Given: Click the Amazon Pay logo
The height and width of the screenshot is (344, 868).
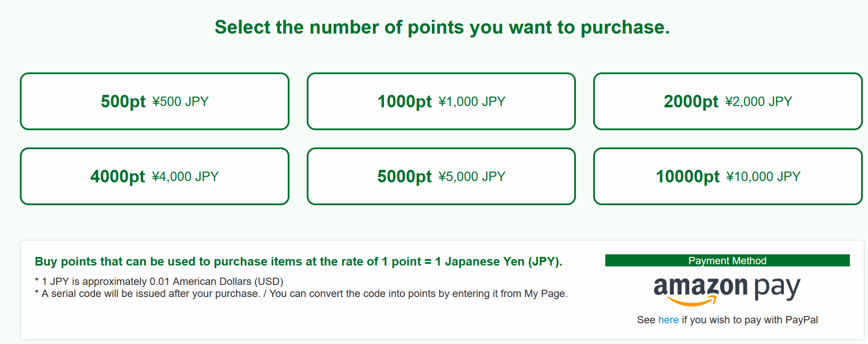Looking at the screenshot, I should 727,290.
